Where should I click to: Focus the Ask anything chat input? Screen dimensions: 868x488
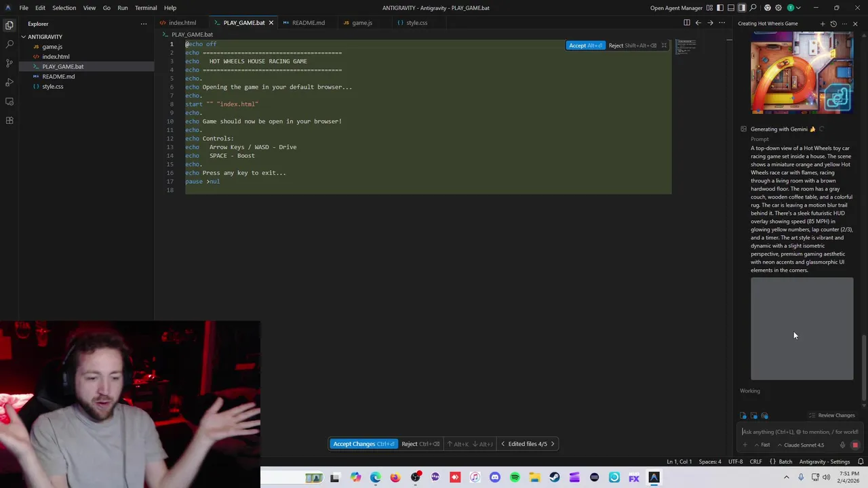[800, 432]
